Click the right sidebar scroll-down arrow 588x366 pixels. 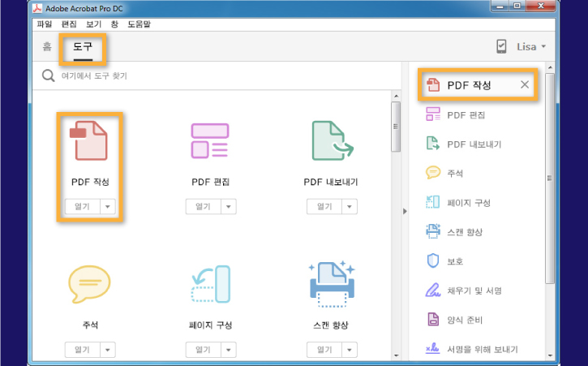click(550, 355)
